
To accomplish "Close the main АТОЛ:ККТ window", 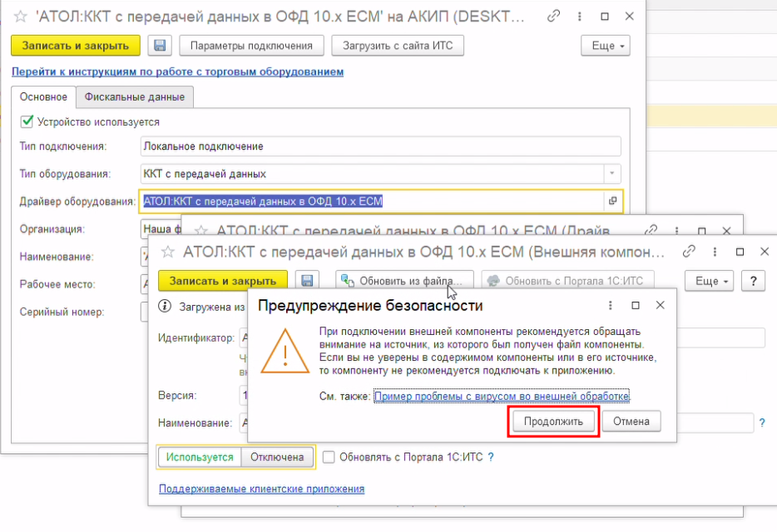I will click(x=629, y=17).
